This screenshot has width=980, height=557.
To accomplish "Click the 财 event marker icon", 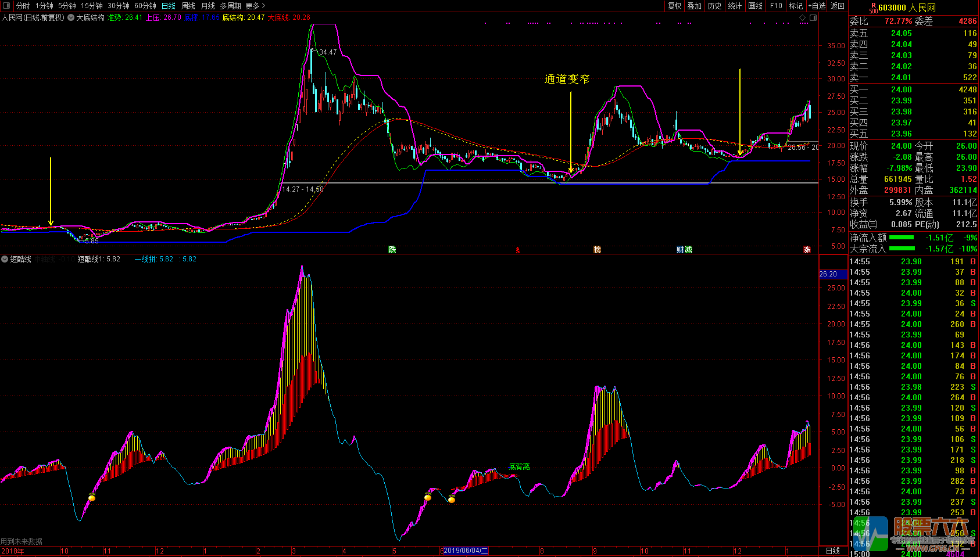I will pyautogui.click(x=680, y=250).
